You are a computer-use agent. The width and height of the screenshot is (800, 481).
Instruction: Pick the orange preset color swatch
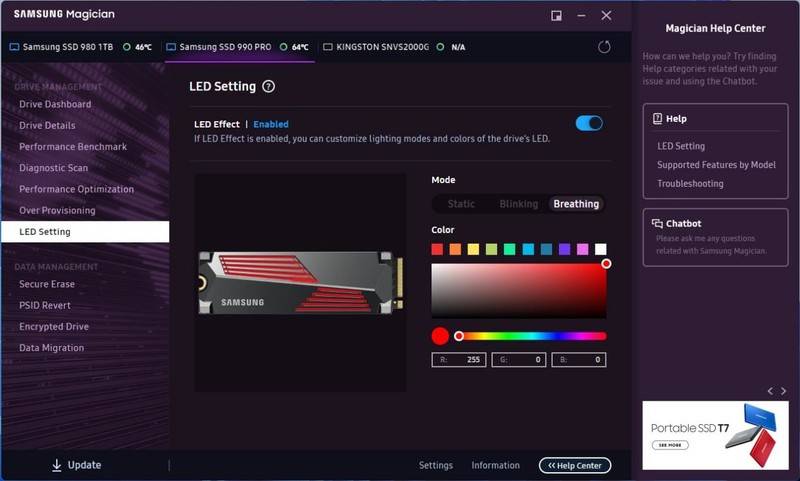click(455, 249)
